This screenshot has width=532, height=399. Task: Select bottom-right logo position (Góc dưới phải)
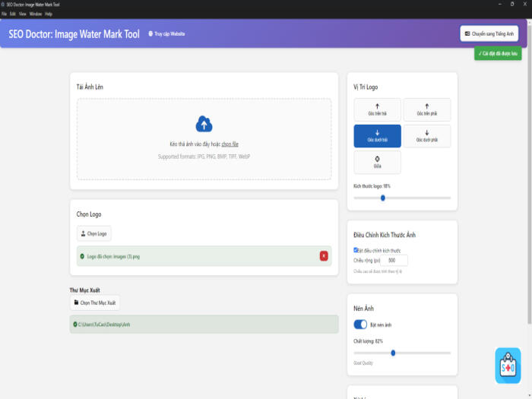426,136
